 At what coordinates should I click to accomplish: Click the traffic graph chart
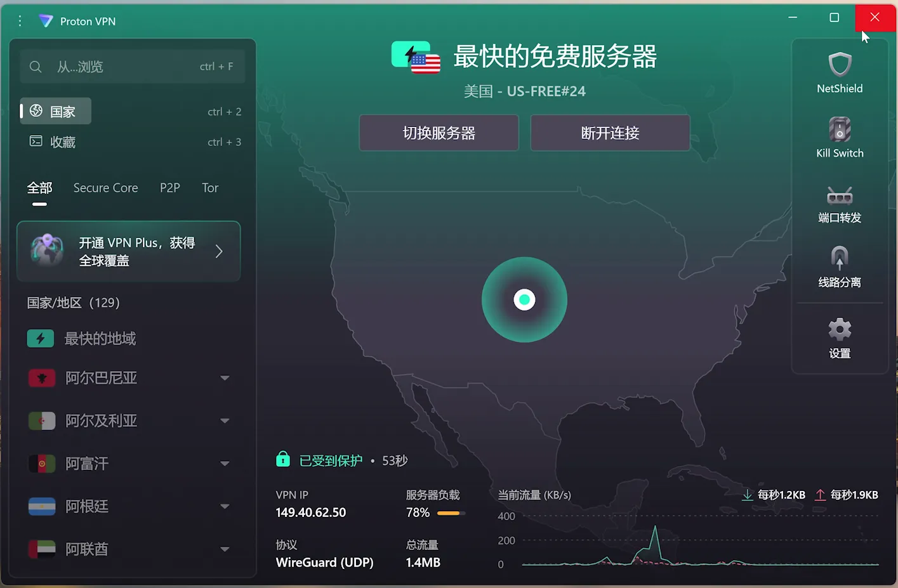(701, 541)
